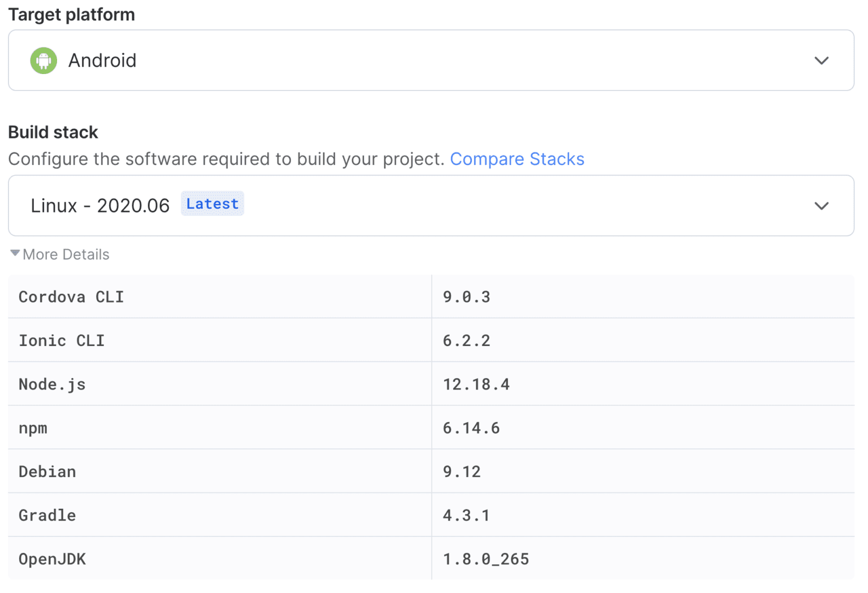
Task: Click the Build stack heading
Action: click(53, 132)
